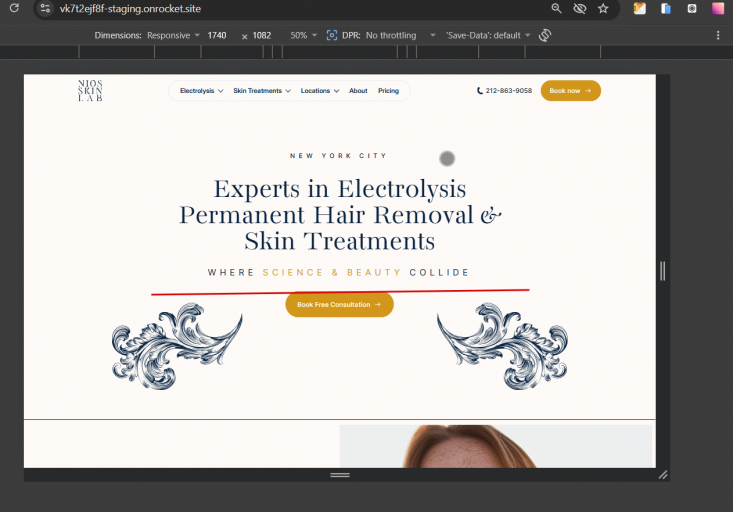The width and height of the screenshot is (733, 512).
Task: Open the About page link
Action: [358, 91]
